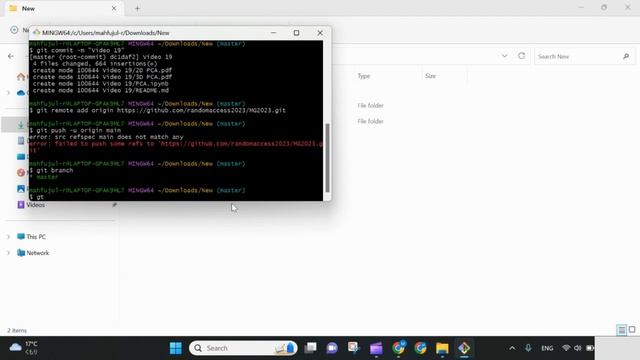Viewport: 640px width, 360px height.
Task: Close the MINGW64 terminal window
Action: [x=320, y=33]
